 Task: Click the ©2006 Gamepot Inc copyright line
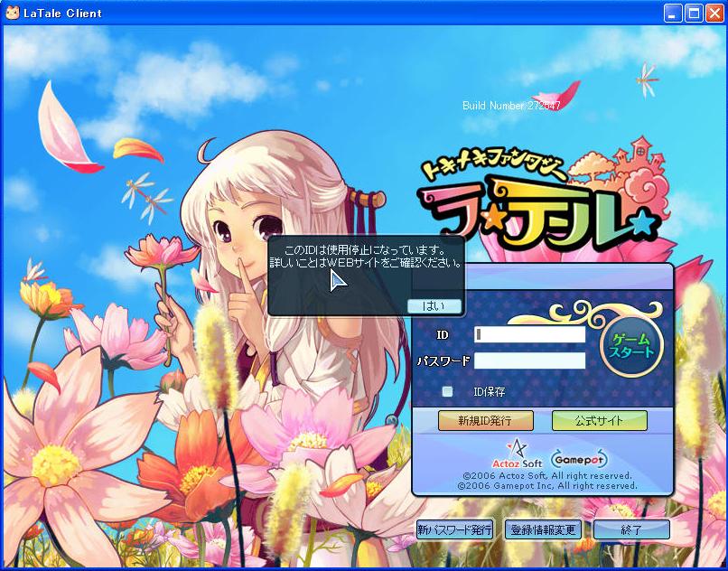click(547, 485)
